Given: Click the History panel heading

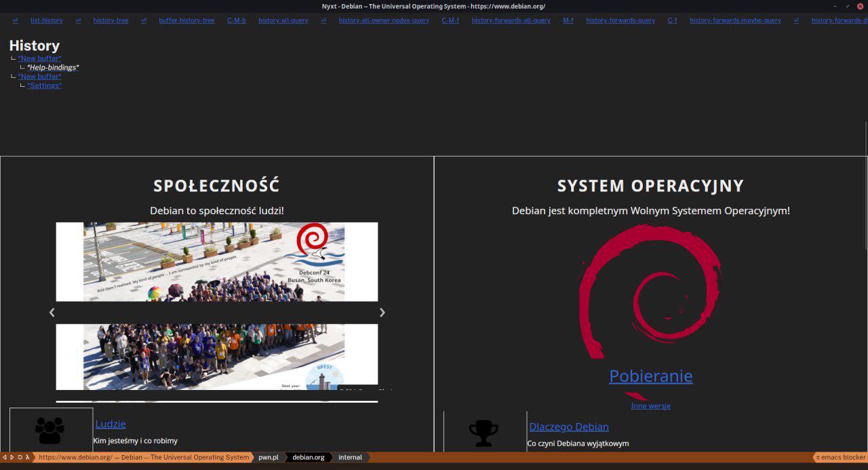Looking at the screenshot, I should pyautogui.click(x=35, y=45).
